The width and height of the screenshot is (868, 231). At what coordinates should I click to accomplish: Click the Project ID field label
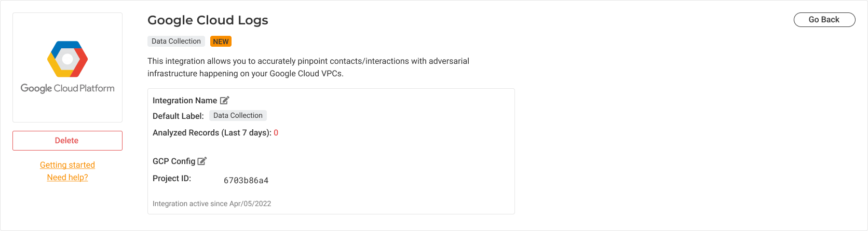(172, 179)
